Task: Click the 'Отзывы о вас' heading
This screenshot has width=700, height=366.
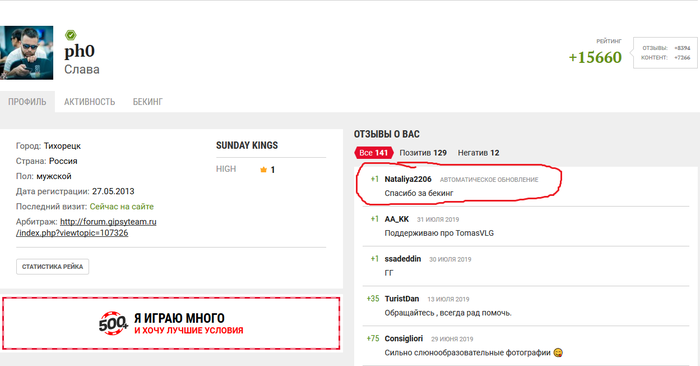Action: [x=387, y=134]
